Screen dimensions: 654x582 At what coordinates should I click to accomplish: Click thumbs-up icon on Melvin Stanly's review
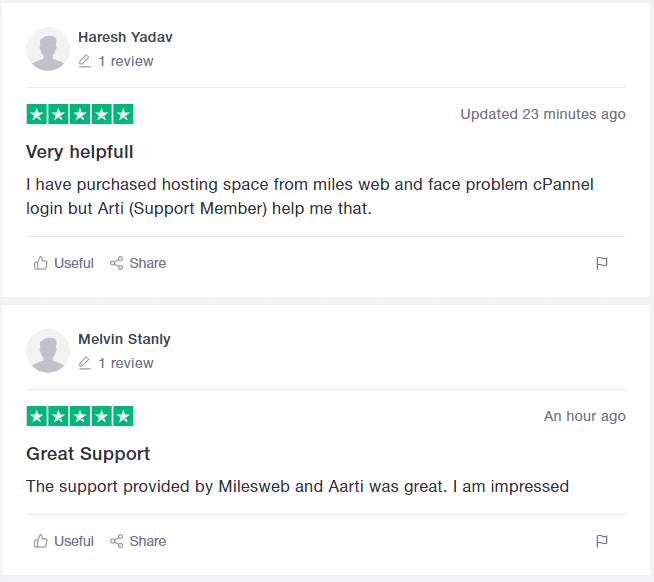(40, 541)
